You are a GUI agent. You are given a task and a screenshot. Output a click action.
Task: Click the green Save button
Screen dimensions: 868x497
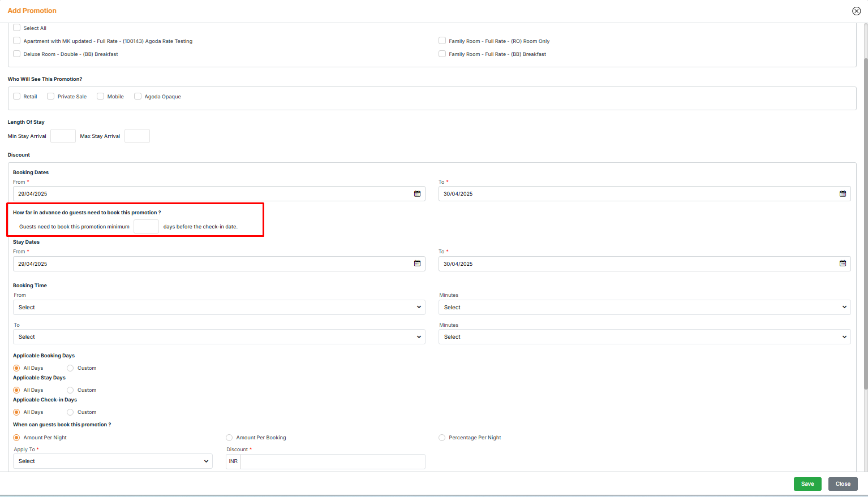tap(807, 484)
